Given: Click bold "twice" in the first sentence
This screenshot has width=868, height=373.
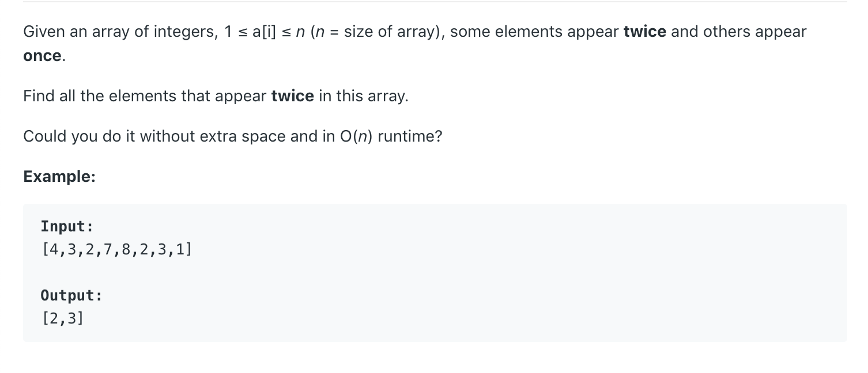Looking at the screenshot, I should tap(645, 32).
